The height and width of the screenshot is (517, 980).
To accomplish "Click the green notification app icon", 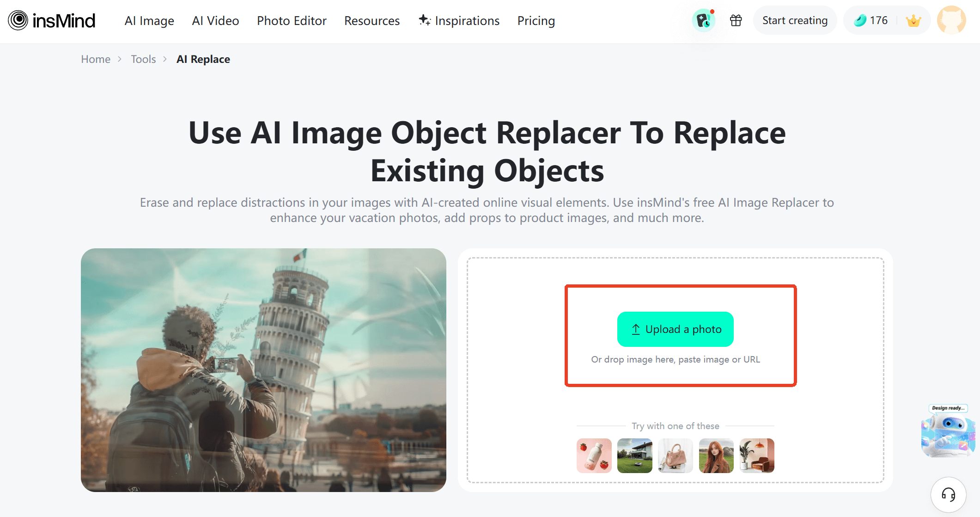I will click(703, 20).
